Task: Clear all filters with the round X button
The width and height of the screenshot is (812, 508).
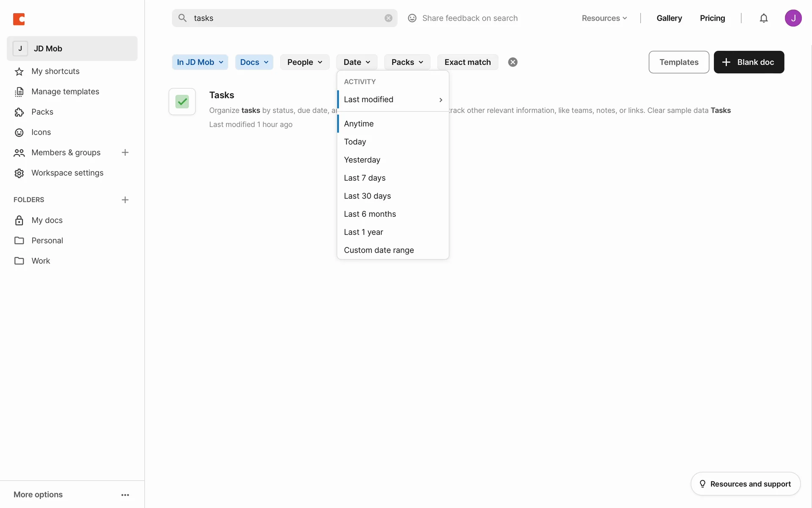Action: pos(513,62)
